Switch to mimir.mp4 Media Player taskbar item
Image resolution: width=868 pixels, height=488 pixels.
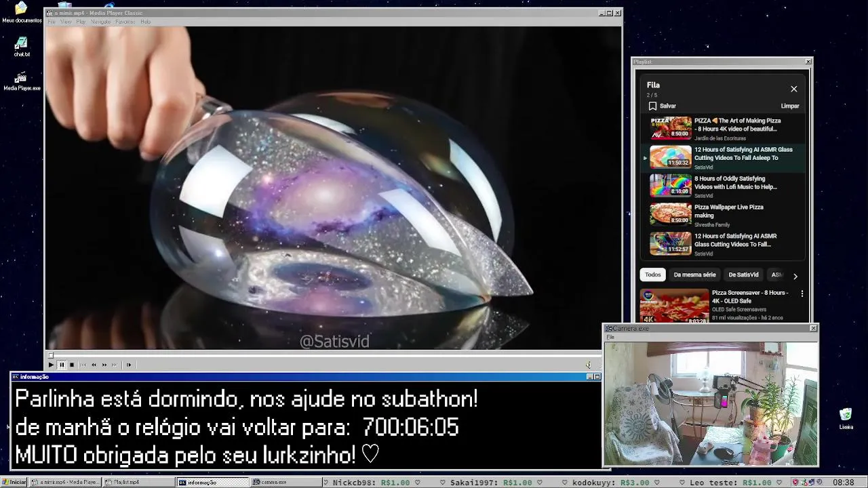click(65, 482)
